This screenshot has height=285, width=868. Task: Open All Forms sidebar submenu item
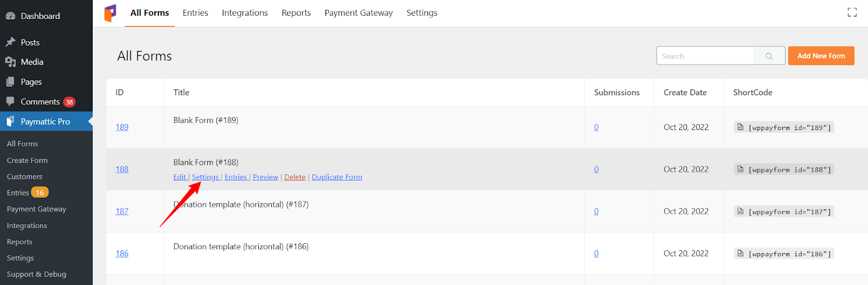coord(22,144)
